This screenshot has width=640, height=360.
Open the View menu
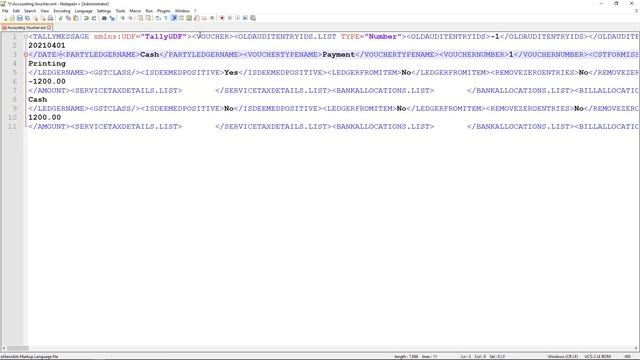click(45, 11)
